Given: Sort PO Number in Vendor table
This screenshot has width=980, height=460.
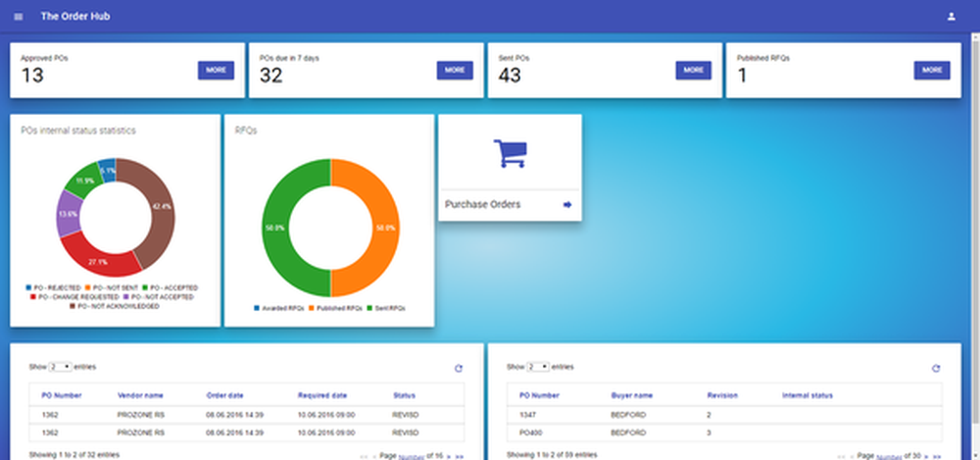Looking at the screenshot, I should click(61, 395).
